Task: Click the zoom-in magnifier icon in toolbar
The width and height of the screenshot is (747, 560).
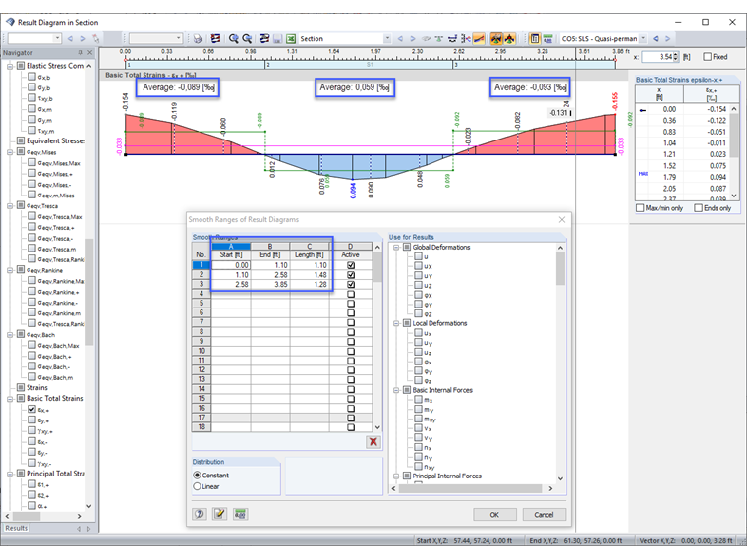Action: pos(234,39)
